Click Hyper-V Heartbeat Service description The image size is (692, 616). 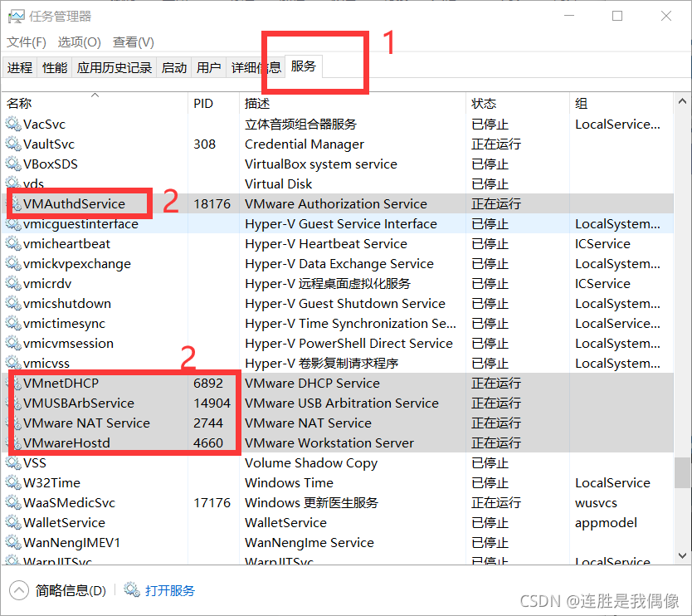(326, 244)
